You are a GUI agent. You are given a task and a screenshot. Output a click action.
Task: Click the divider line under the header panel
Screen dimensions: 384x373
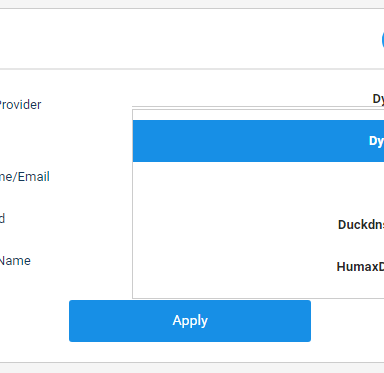click(x=192, y=69)
